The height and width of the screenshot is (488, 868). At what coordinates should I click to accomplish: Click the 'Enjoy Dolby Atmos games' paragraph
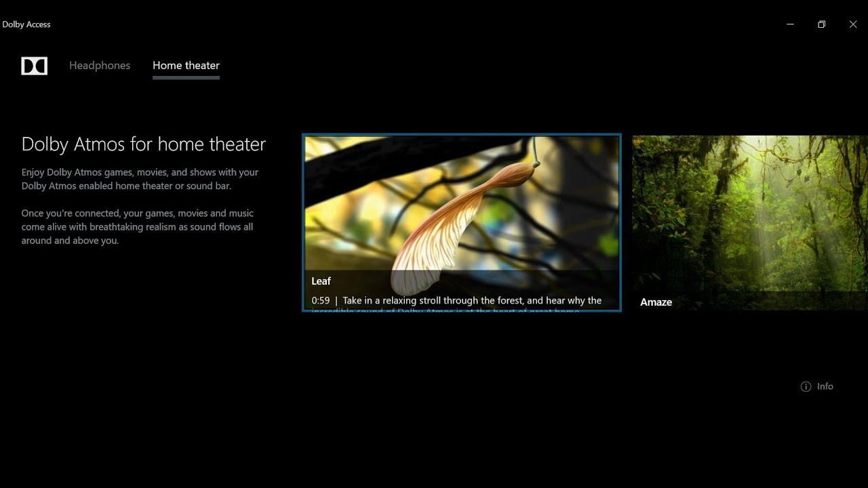click(140, 179)
